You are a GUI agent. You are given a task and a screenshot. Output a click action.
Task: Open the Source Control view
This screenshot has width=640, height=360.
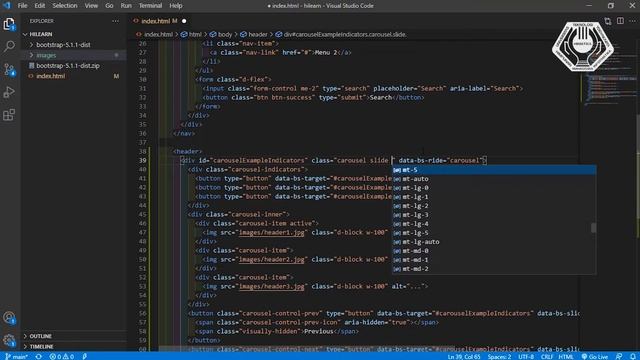(x=9, y=69)
